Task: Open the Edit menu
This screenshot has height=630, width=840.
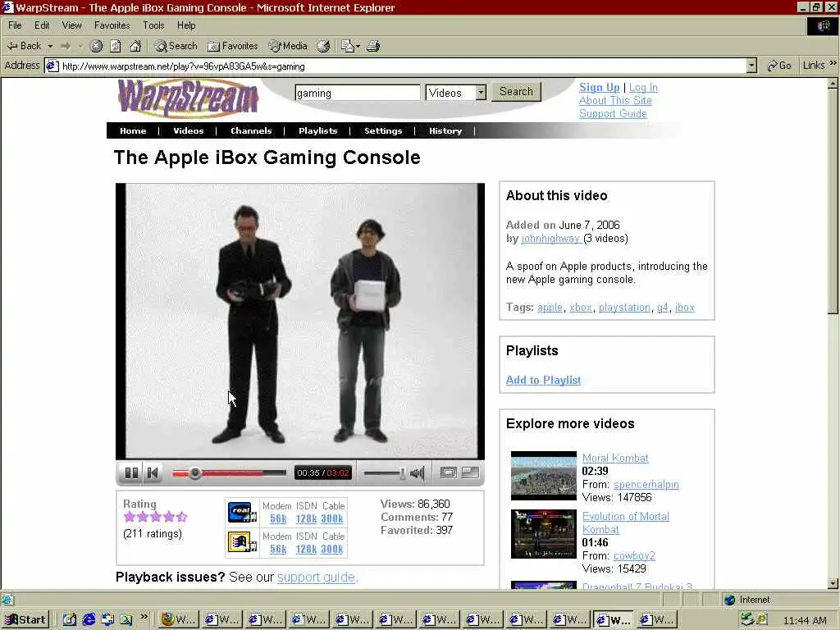Action: tap(42, 25)
